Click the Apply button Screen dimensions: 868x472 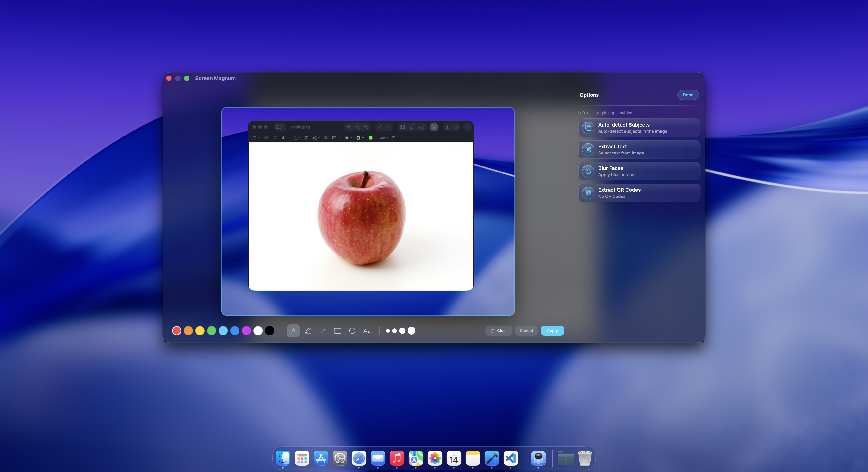tap(552, 331)
